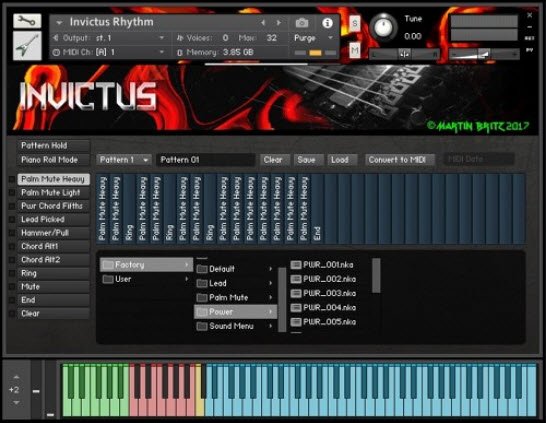Go to next instrument preset arrow
The width and height of the screenshot is (546, 423).
(279, 23)
